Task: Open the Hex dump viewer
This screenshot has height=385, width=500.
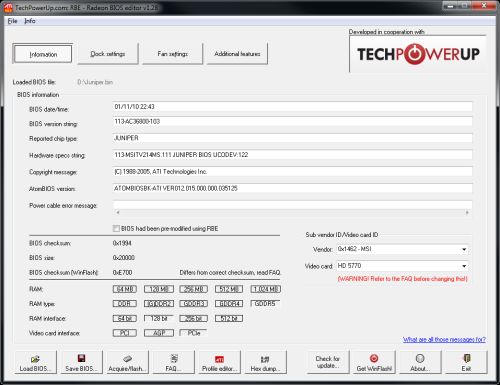Action: pyautogui.click(x=266, y=362)
